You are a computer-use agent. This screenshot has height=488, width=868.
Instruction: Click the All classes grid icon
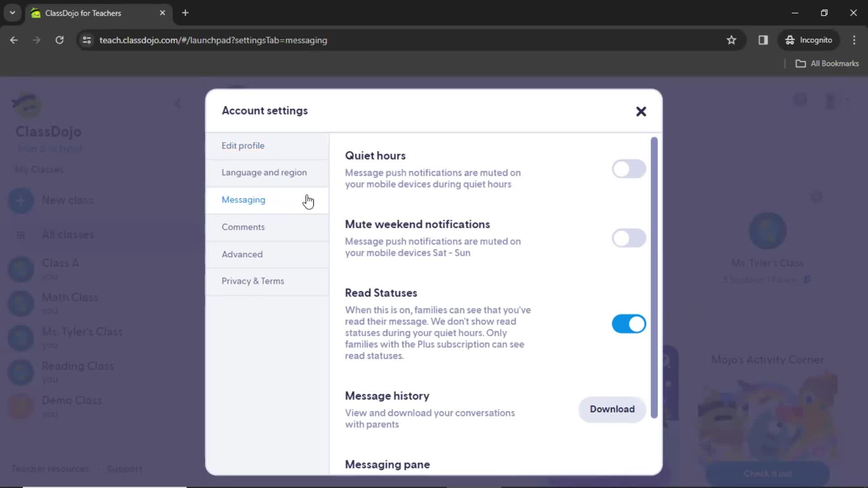click(x=20, y=234)
